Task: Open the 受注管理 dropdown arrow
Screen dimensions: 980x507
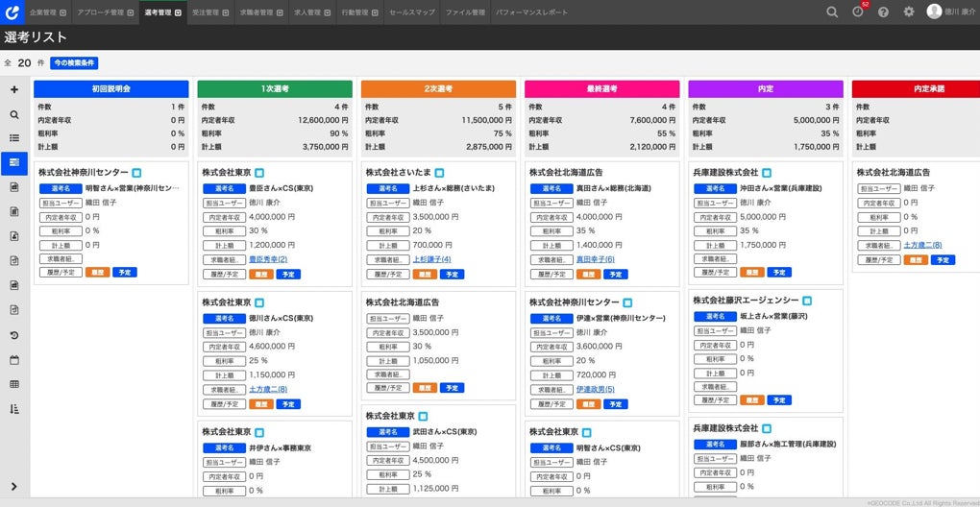Action: 227,12
